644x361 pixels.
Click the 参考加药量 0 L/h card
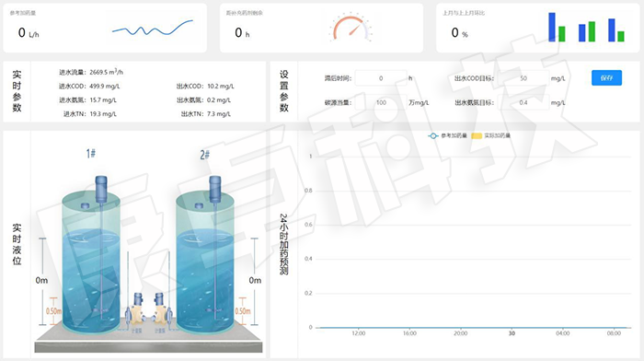click(x=105, y=28)
